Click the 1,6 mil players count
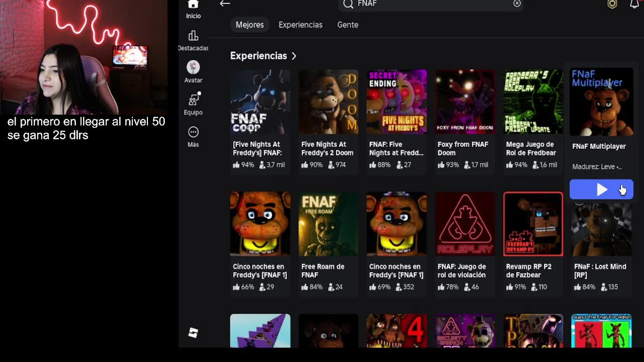The image size is (644, 362). [x=546, y=165]
